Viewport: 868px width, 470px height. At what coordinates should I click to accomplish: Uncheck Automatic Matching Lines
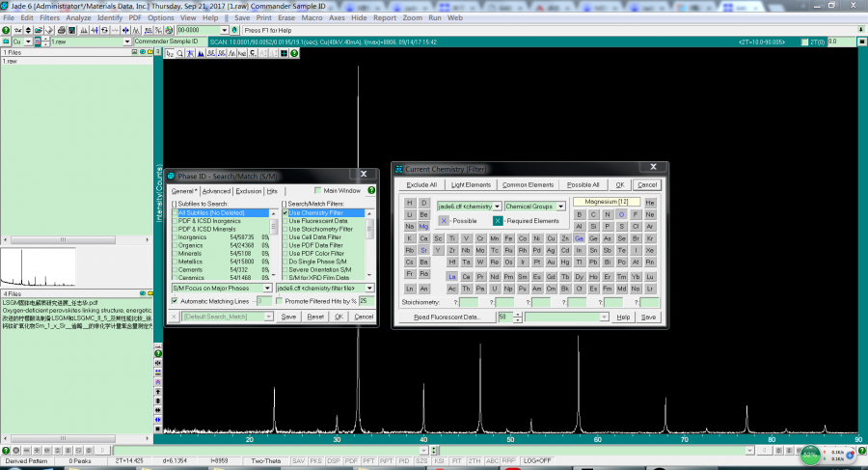click(174, 301)
